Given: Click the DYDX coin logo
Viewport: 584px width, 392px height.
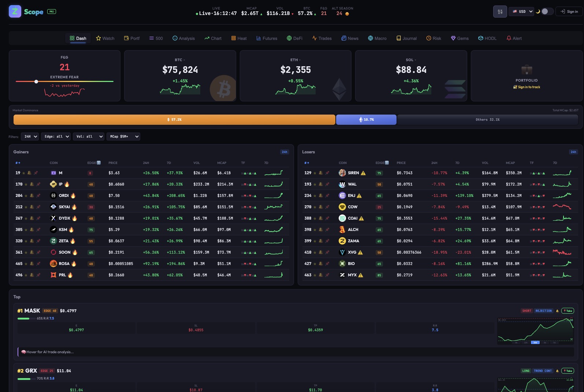Looking at the screenshot, I should [x=53, y=218].
